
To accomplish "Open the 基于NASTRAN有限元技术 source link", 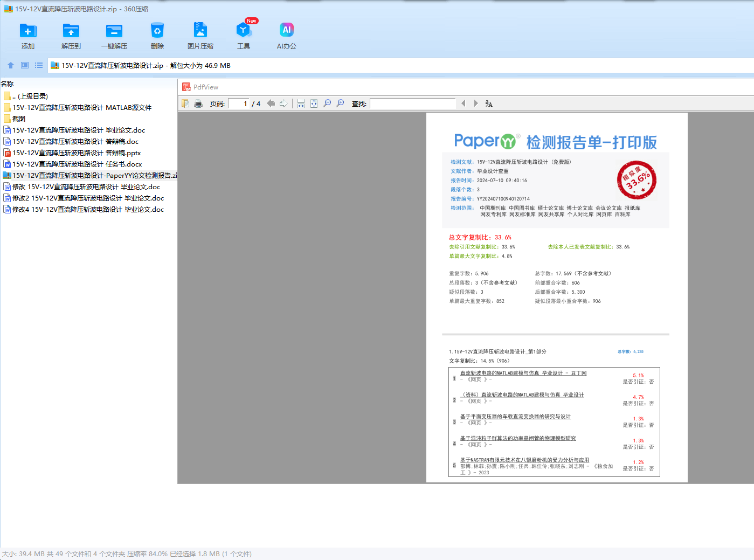I will point(524,460).
